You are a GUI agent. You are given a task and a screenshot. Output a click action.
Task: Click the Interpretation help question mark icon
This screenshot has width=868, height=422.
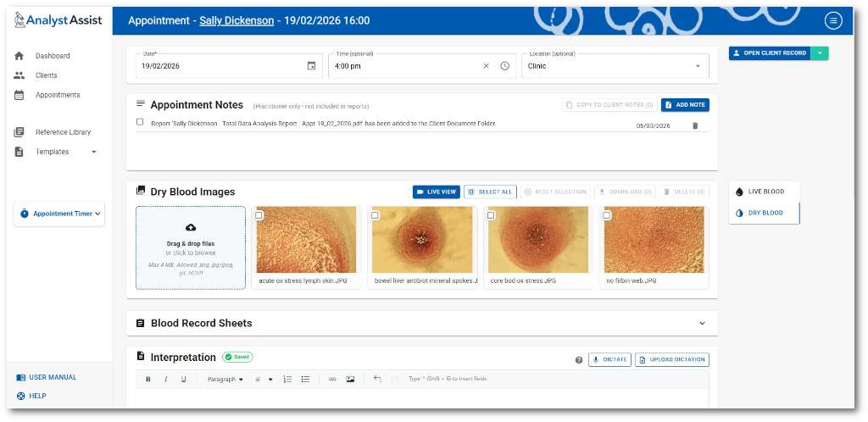coord(579,360)
